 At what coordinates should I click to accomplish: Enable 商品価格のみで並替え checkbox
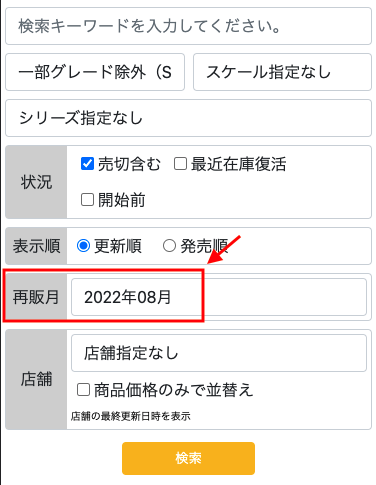coord(83,389)
